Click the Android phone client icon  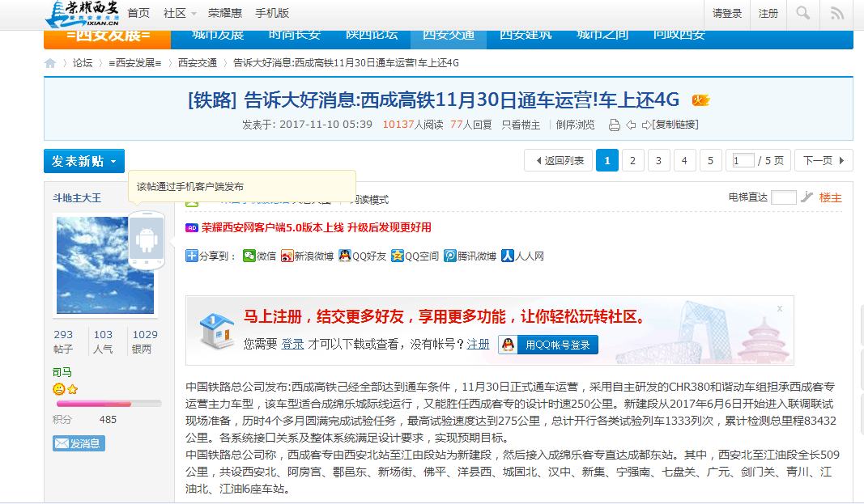(147, 240)
